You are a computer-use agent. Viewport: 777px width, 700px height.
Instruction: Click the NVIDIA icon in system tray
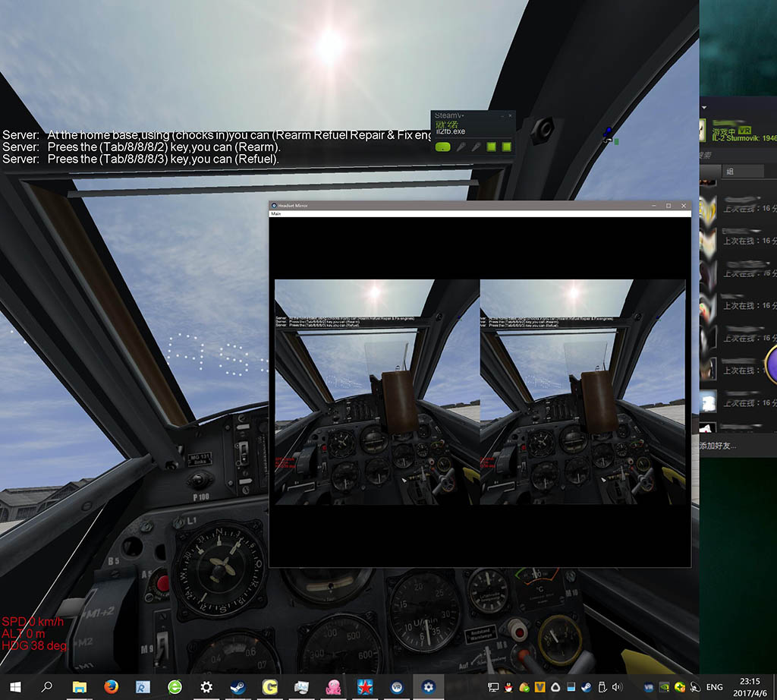[x=665, y=687]
